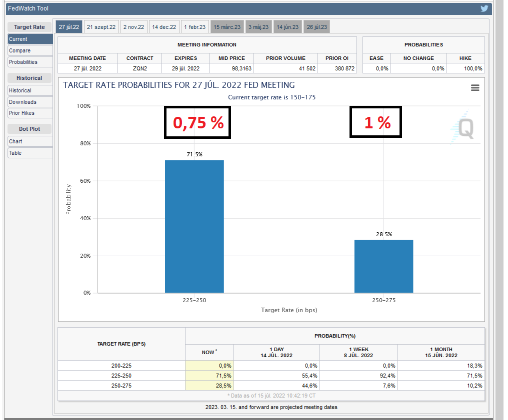Click the FedWatch Tool title
The image size is (508, 420).
click(x=28, y=8)
